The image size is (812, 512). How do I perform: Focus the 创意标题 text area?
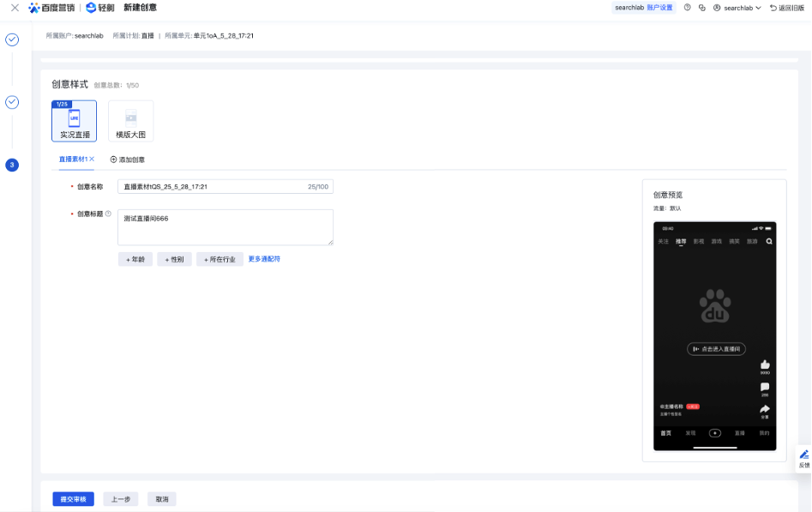[226, 227]
